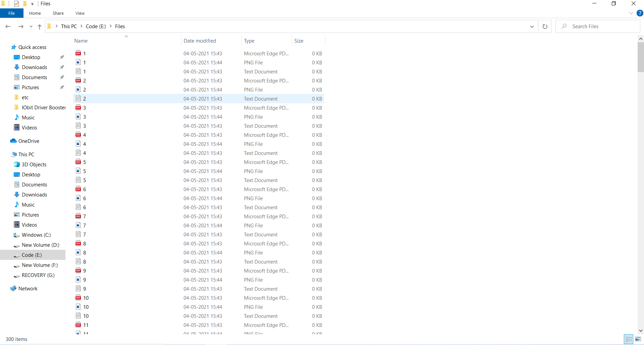Image resolution: width=644 pixels, height=345 pixels.
Task: Click text document icon of file 1
Action: pyautogui.click(x=78, y=71)
